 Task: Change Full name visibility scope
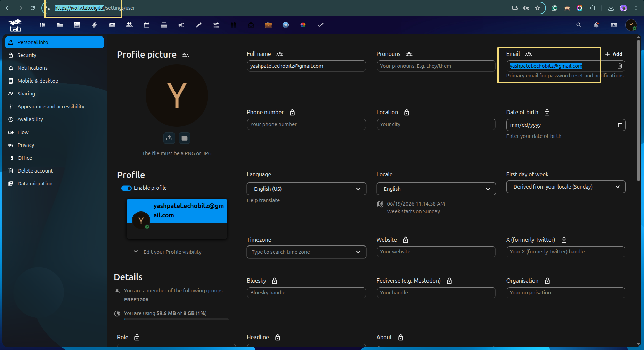tap(280, 54)
